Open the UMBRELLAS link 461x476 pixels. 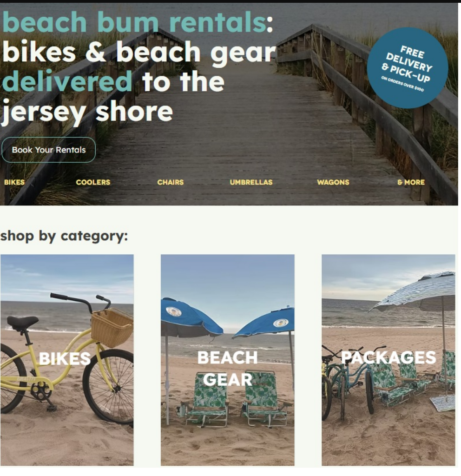[251, 182]
